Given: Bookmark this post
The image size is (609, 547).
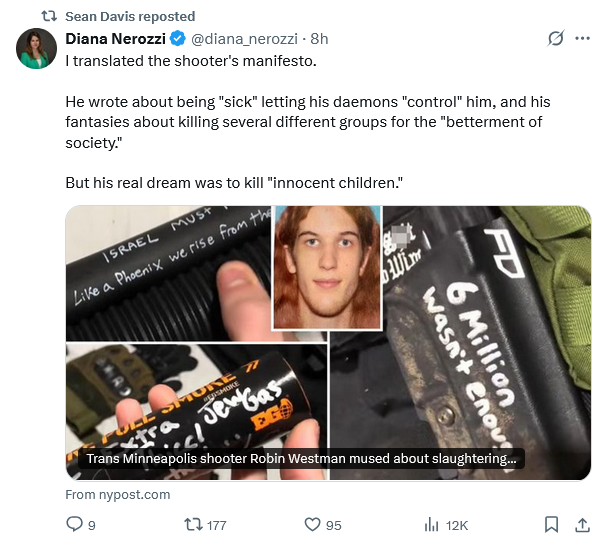Looking at the screenshot, I should (x=551, y=524).
